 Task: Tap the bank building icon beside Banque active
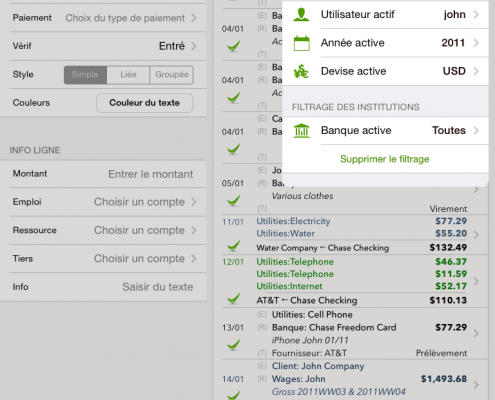pyautogui.click(x=301, y=130)
